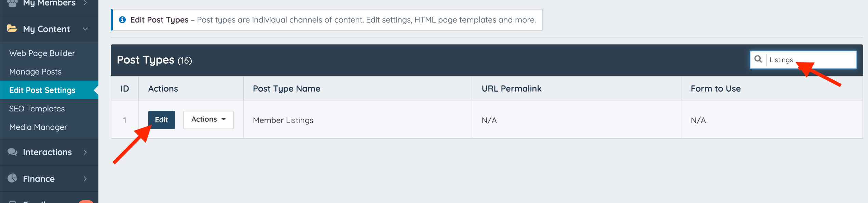This screenshot has width=868, height=203.
Task: Open the Web Page Builder
Action: (42, 53)
